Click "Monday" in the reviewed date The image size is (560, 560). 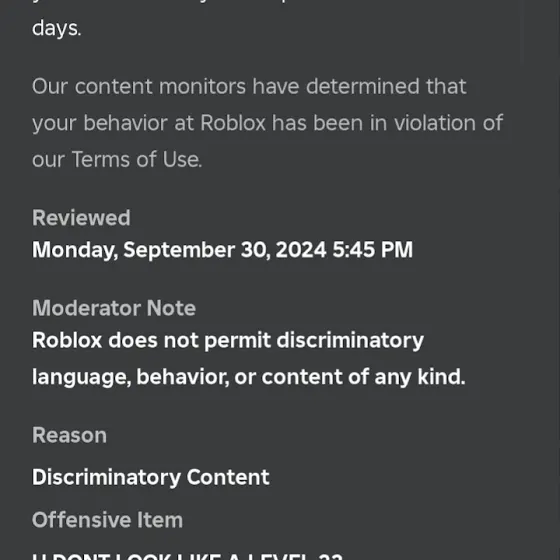coord(75,250)
